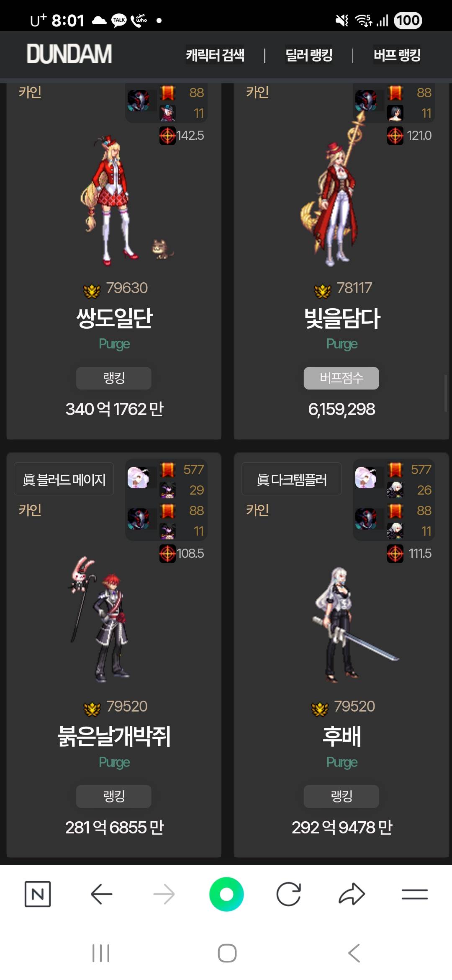Image resolution: width=452 pixels, height=980 pixels.
Task: Tap the Android recent apps button
Action: point(101,953)
